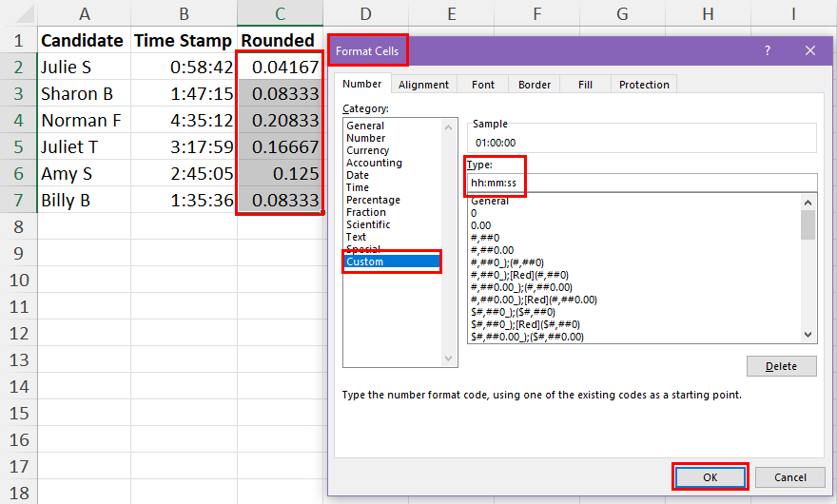Select the cell with Amy S
The width and height of the screenshot is (837, 504).
[x=85, y=173]
